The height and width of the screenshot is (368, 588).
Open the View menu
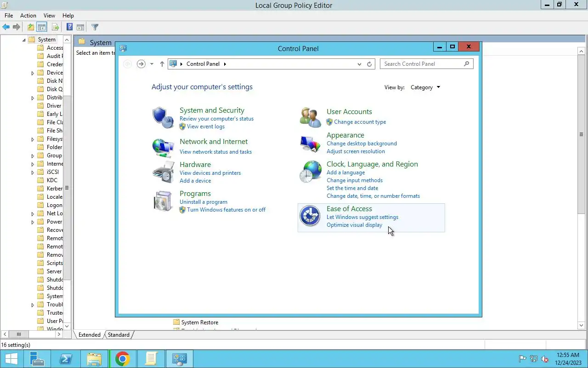(49, 15)
